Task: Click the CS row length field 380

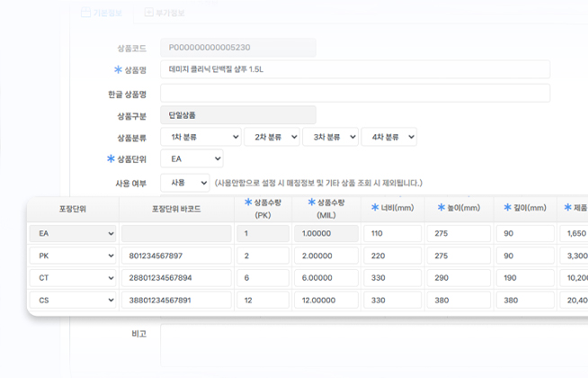Action: 525,301
